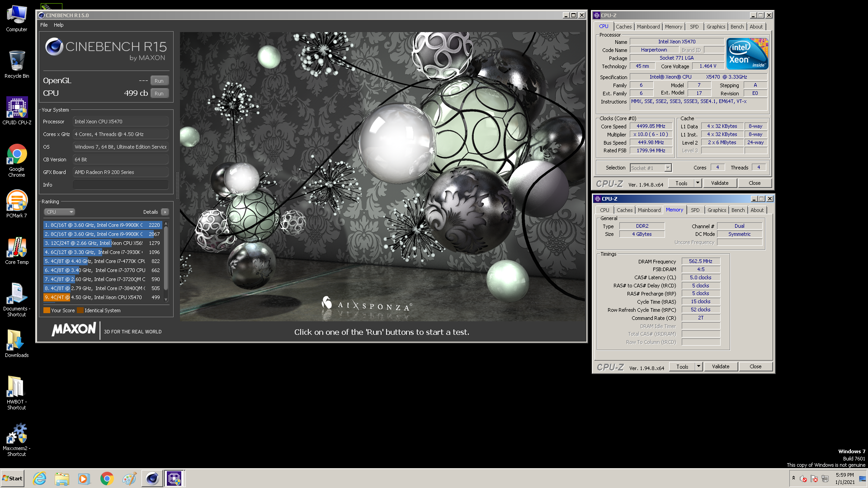Screen dimensions: 868x488
Task: Open Paint from the taskbar
Action: click(x=129, y=479)
